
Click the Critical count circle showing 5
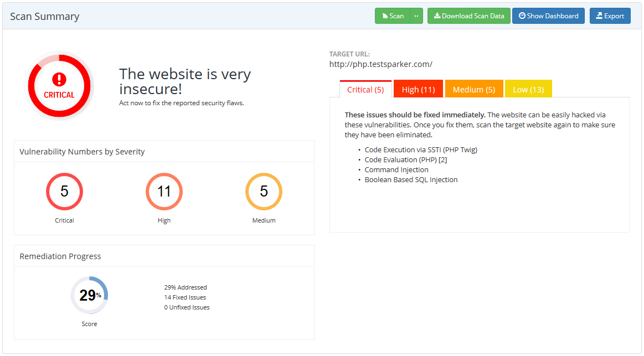[x=64, y=192]
